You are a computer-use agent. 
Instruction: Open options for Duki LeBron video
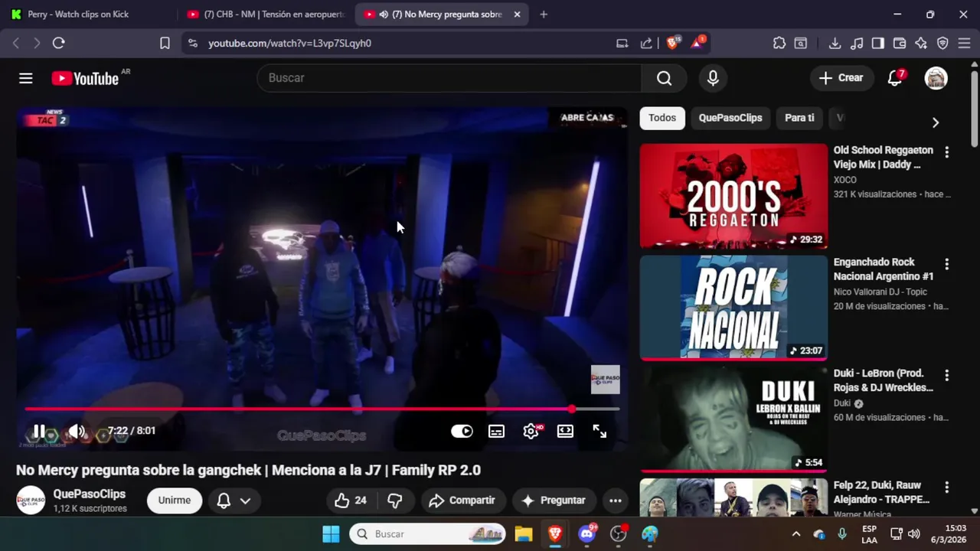point(947,376)
